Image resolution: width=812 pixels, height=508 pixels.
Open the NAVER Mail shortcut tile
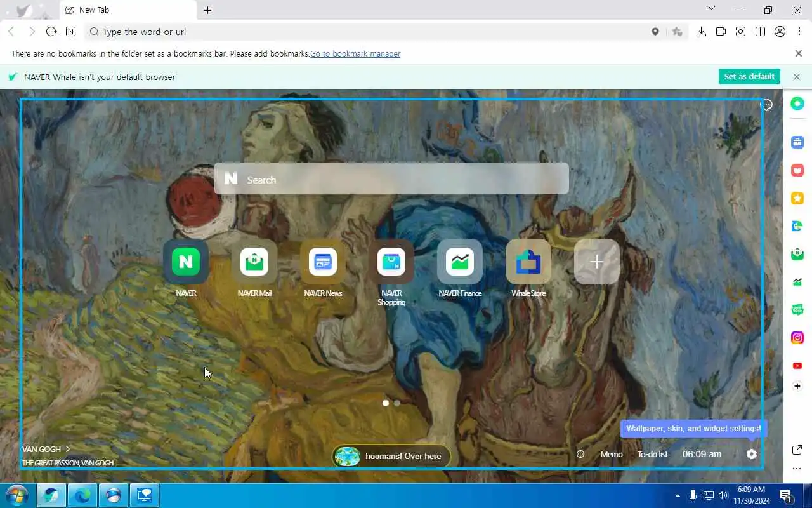coord(254,262)
